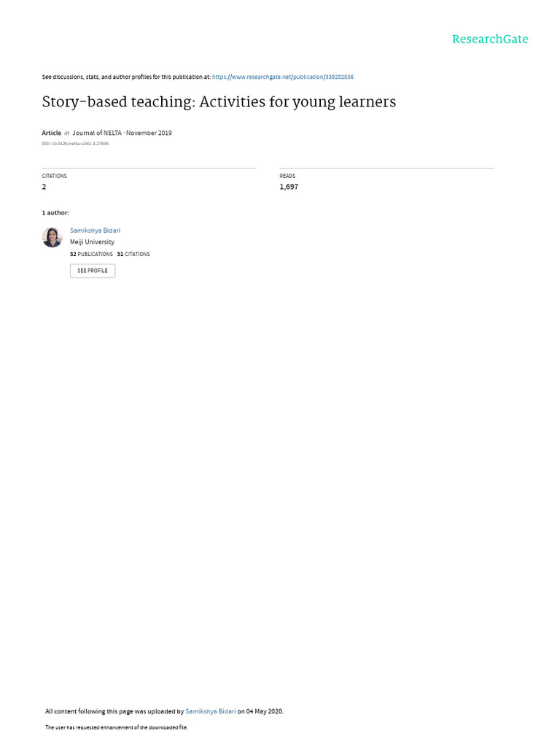Select the 31 Citations author stat

tap(133, 255)
